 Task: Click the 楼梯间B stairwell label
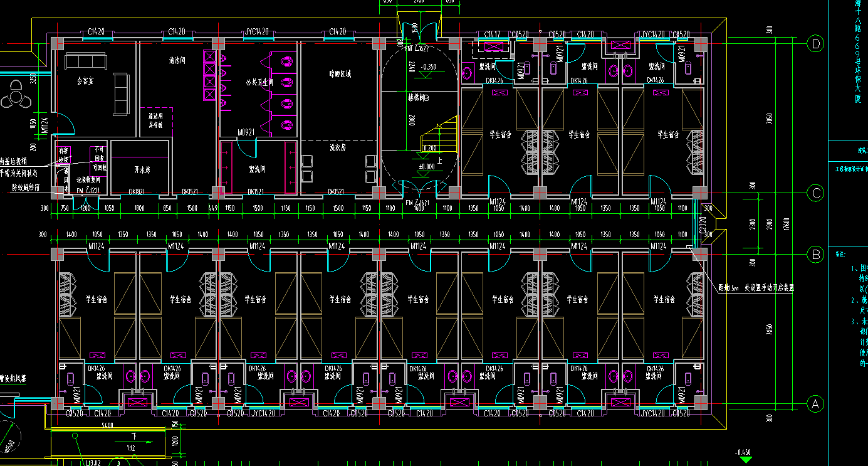click(419, 98)
